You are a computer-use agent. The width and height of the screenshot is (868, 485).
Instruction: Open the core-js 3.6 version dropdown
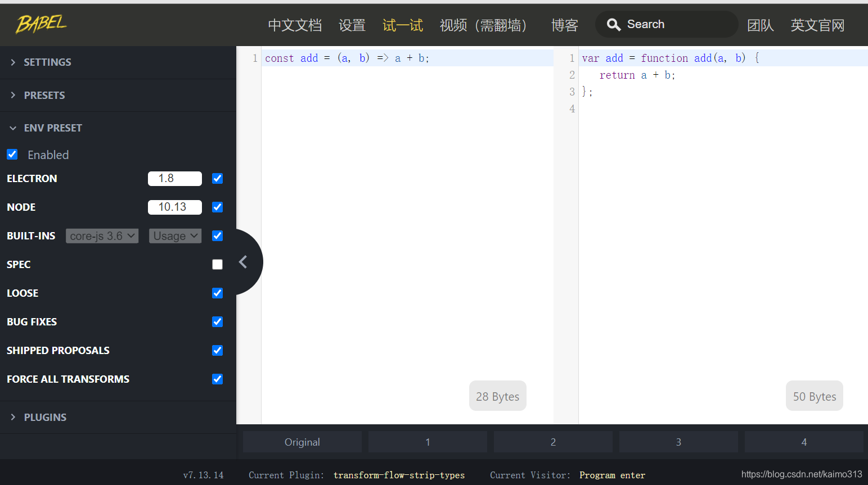(102, 235)
